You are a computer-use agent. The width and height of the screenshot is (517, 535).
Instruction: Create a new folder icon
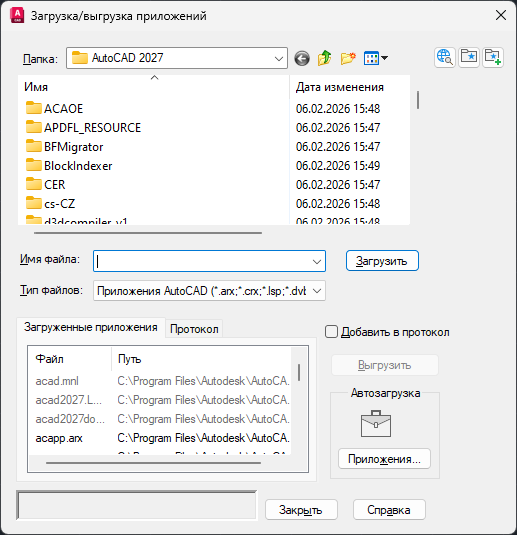348,58
